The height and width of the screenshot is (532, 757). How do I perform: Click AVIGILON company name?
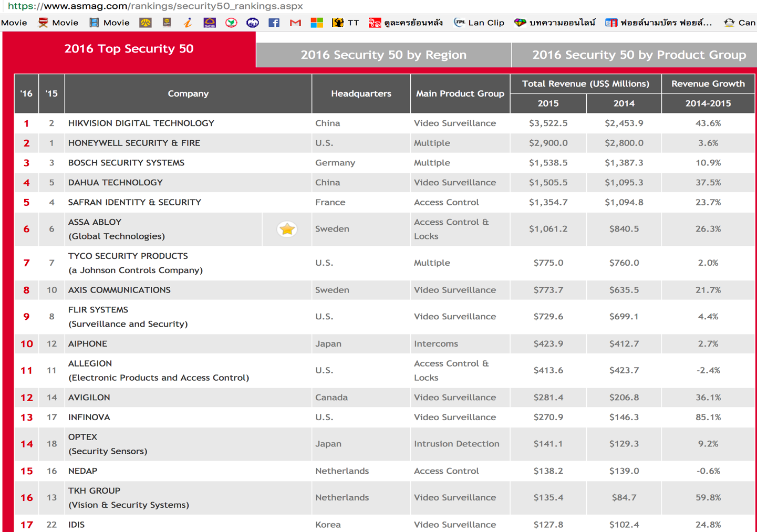click(89, 398)
